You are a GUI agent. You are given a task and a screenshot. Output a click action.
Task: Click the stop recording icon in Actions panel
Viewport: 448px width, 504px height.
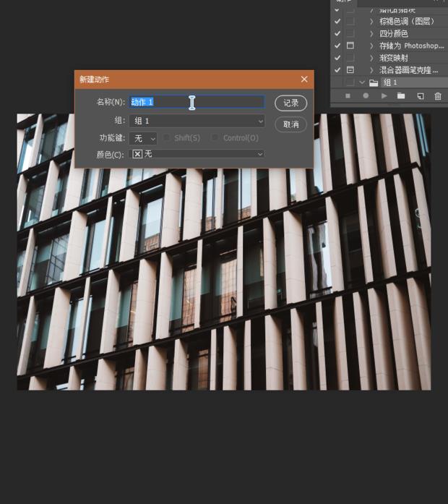(x=348, y=95)
